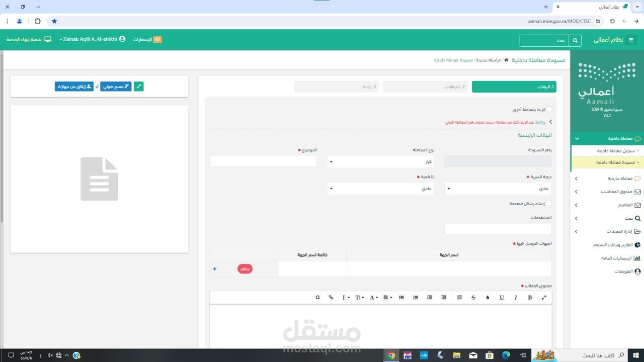Insert a link using the editor toolbar
The image size is (644, 362).
click(x=331, y=298)
